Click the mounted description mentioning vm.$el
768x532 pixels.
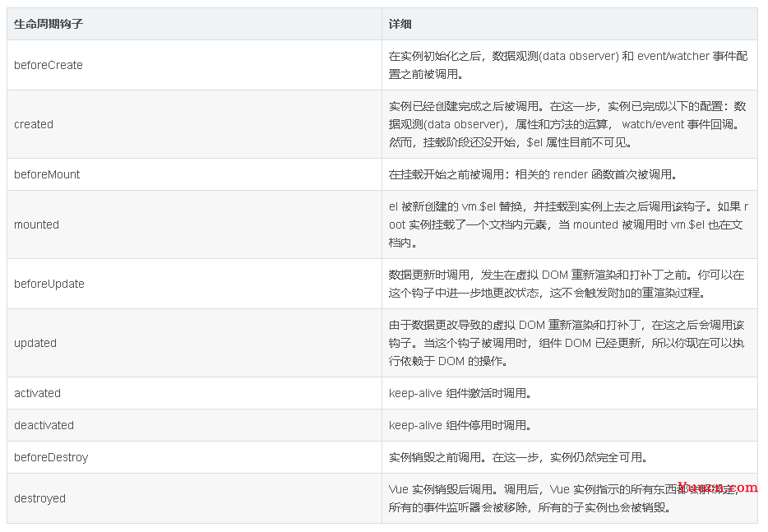[567, 224]
